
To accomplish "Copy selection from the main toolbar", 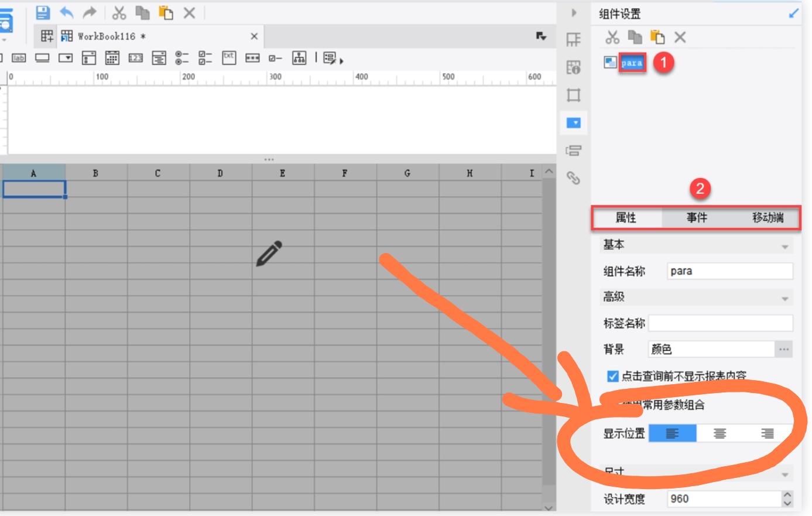I will pyautogui.click(x=142, y=13).
